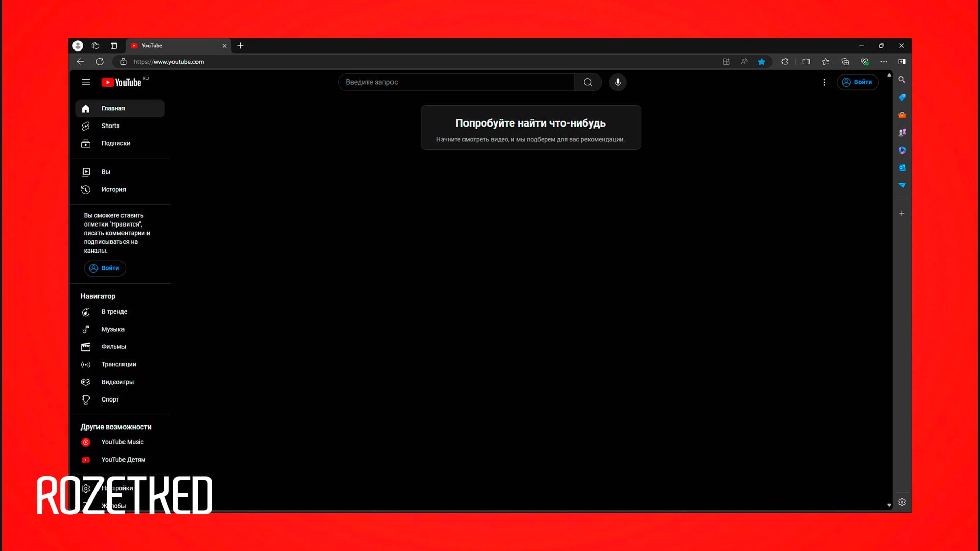The width and height of the screenshot is (980, 551).
Task: Open YouTube Music link
Action: tap(122, 442)
